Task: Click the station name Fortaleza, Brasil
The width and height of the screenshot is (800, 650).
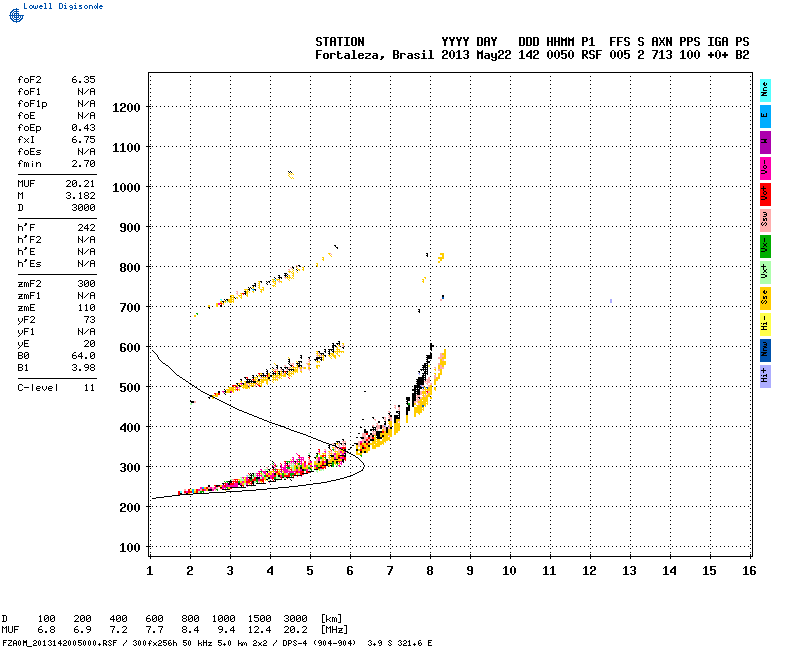Action: [x=374, y=55]
